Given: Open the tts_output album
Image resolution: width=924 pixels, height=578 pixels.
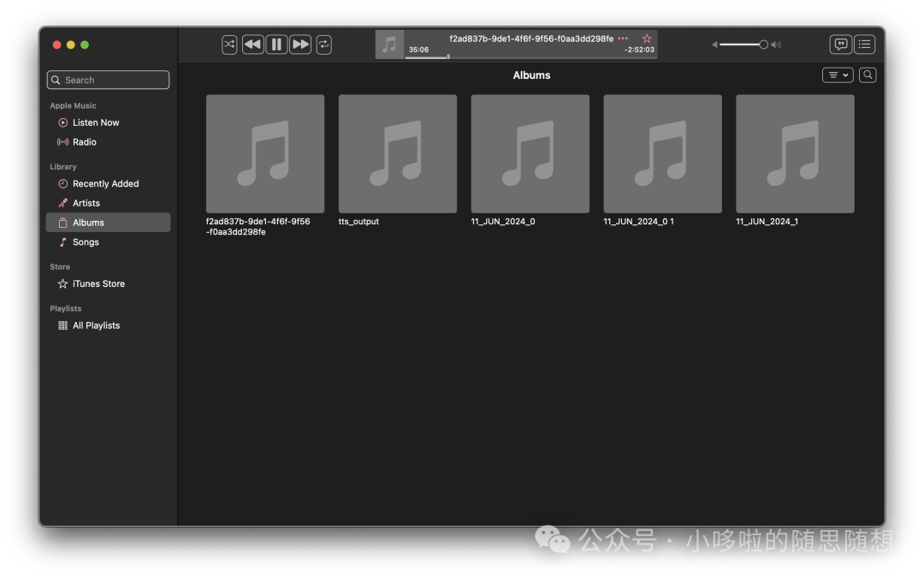Looking at the screenshot, I should (x=397, y=154).
